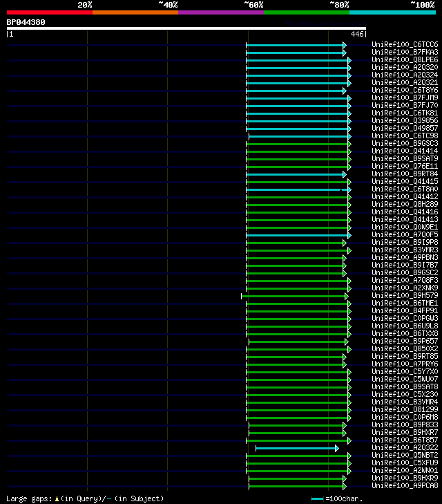Open the UniRef100_B7FKA3 entry

[405, 52]
